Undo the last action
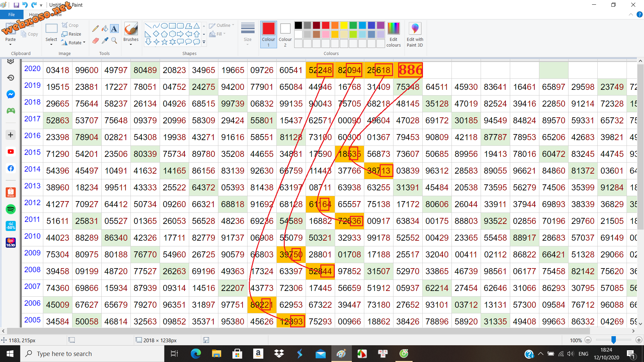Screen dimensions: 644x362 (25, 5)
